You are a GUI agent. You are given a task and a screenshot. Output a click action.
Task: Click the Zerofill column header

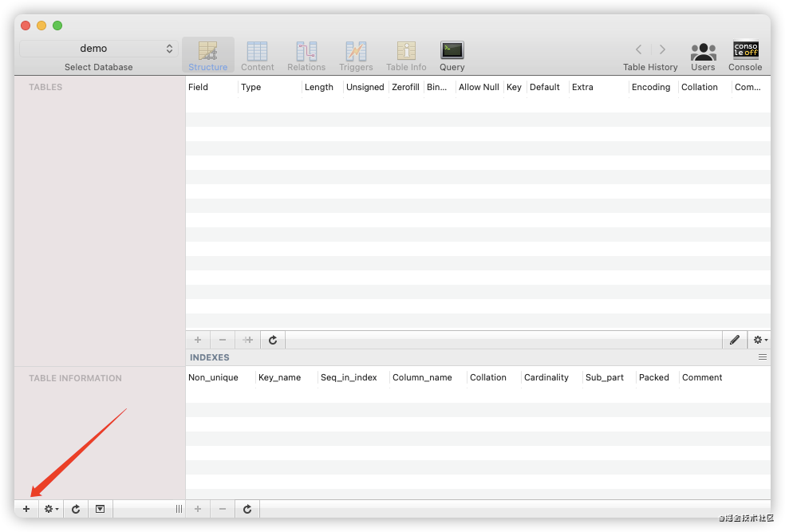pos(406,87)
